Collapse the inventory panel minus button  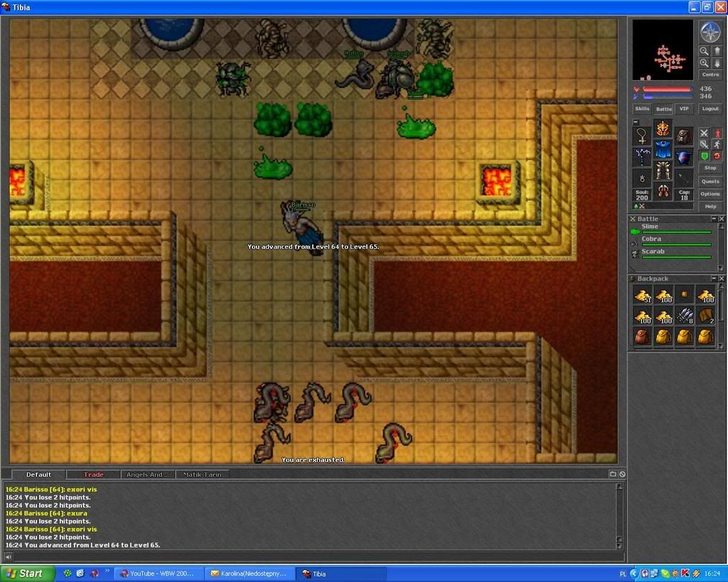(x=636, y=122)
